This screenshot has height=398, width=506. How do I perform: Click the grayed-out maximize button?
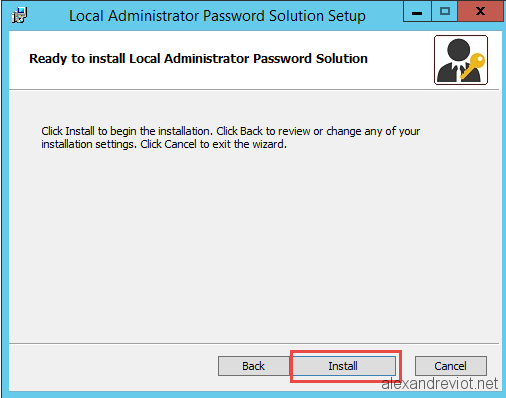[x=445, y=12]
